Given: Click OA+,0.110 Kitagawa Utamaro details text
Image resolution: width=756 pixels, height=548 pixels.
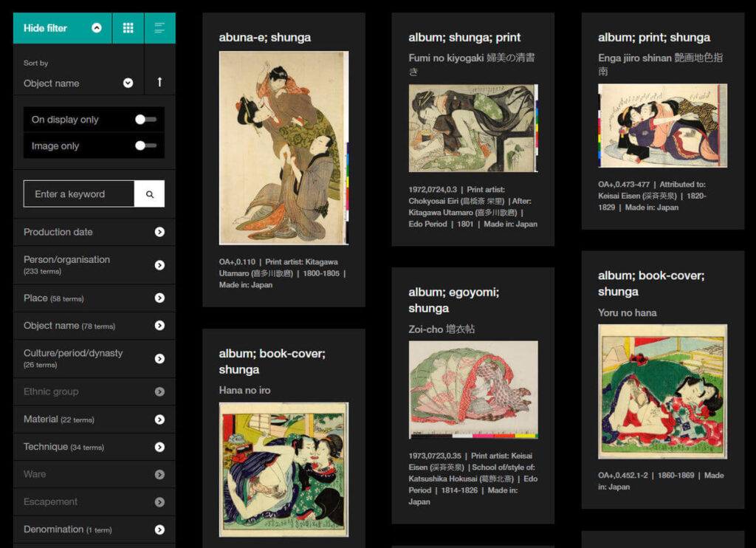Looking at the screenshot, I should 283,273.
